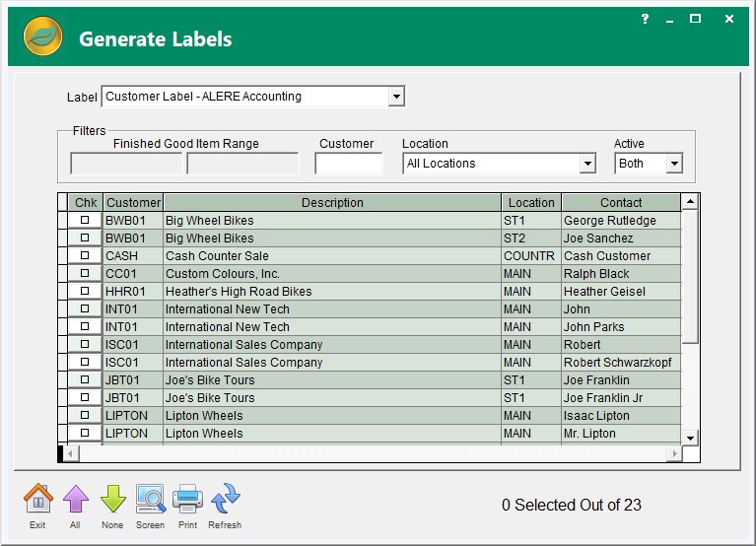756x546 pixels.
Task: Sort by the Customer column header
Action: pos(133,202)
